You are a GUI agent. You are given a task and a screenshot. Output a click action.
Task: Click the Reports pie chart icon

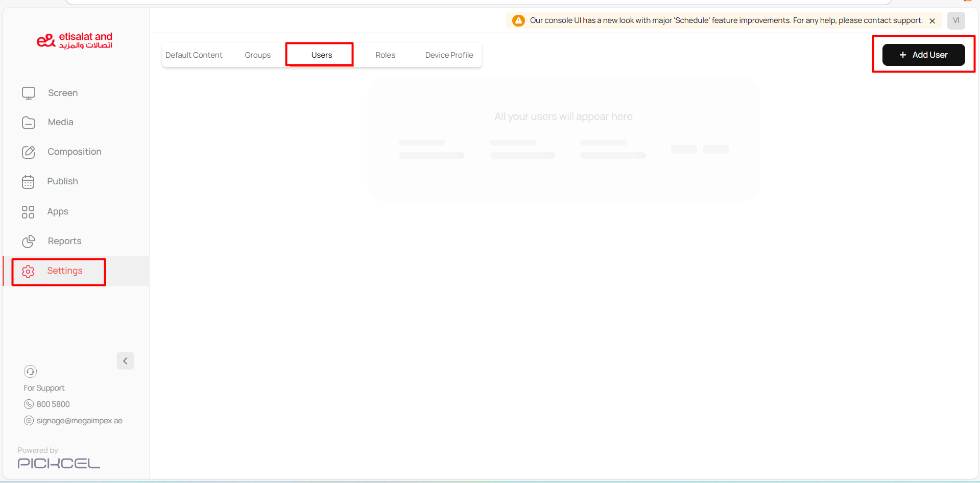tap(29, 241)
